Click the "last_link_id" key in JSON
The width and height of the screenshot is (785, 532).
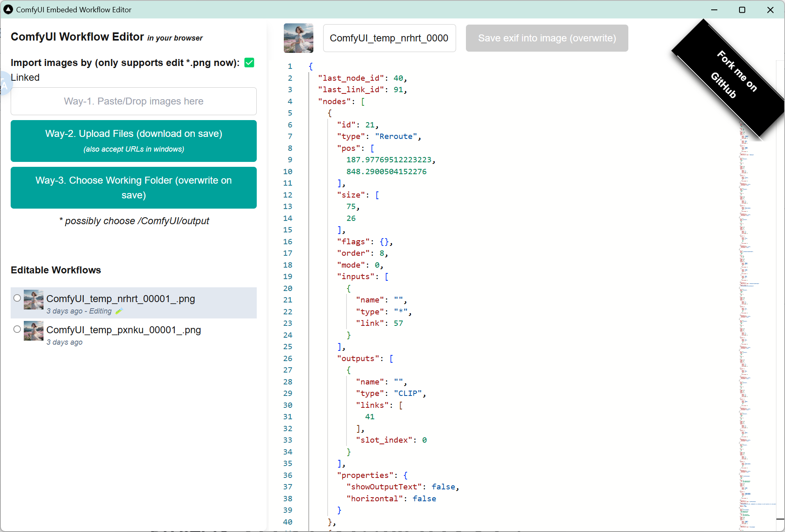click(x=351, y=90)
